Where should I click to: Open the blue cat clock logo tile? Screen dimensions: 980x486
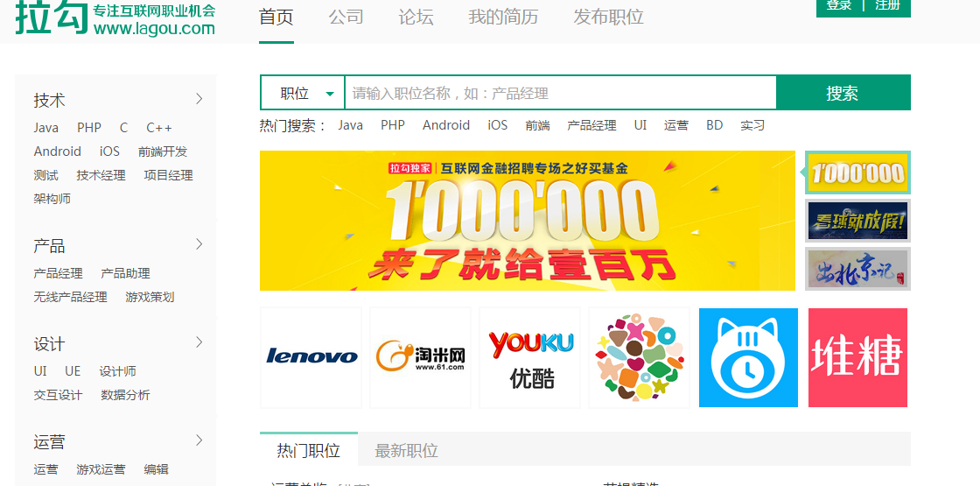pyautogui.click(x=749, y=358)
